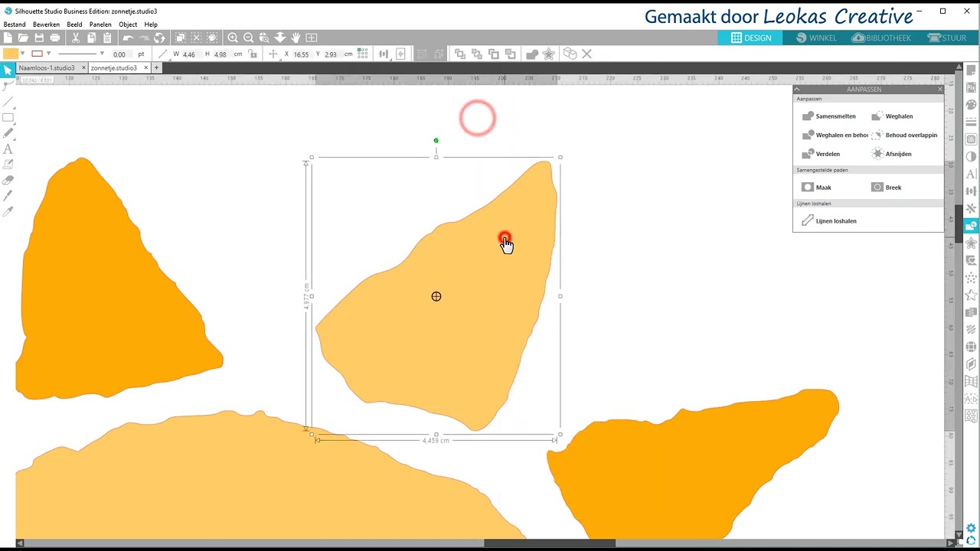Click the green rotation handle
The height and width of the screenshot is (551, 980).
[436, 141]
